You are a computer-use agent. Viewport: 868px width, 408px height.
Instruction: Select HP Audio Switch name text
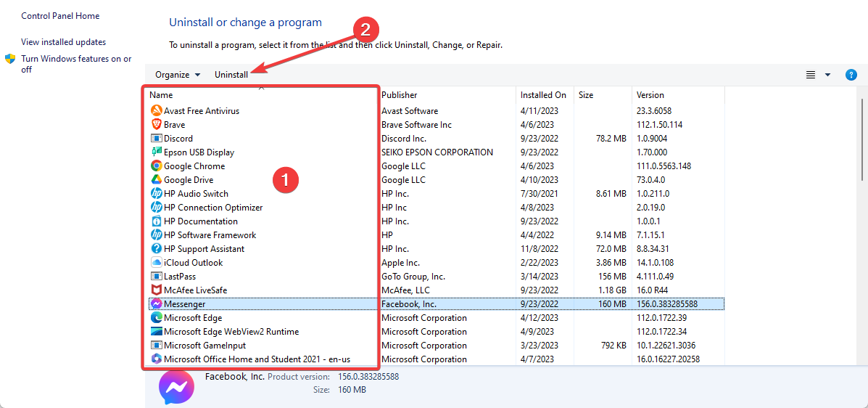tap(196, 193)
